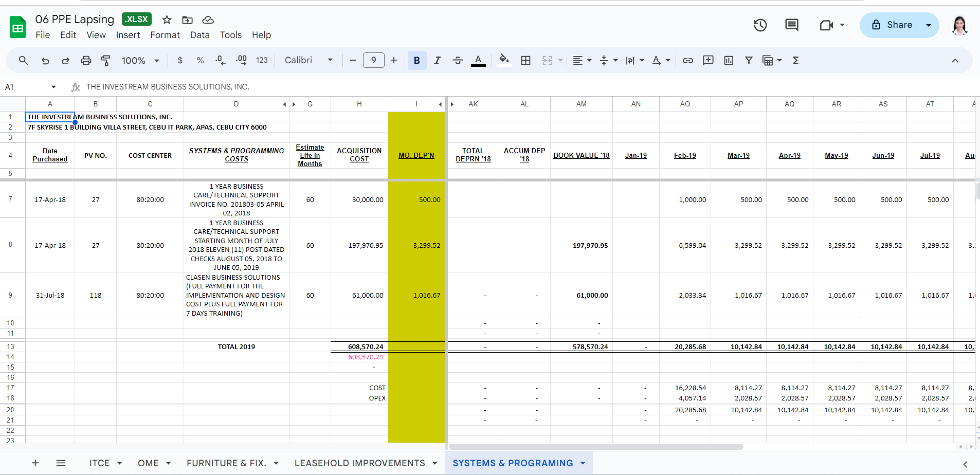Expand the hidden columns after column D
980x475 pixels.
pyautogui.click(x=284, y=104)
